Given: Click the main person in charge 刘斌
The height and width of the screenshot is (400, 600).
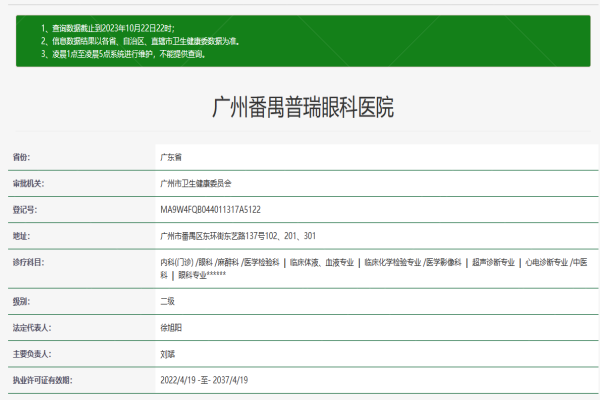Looking at the screenshot, I should [168, 353].
